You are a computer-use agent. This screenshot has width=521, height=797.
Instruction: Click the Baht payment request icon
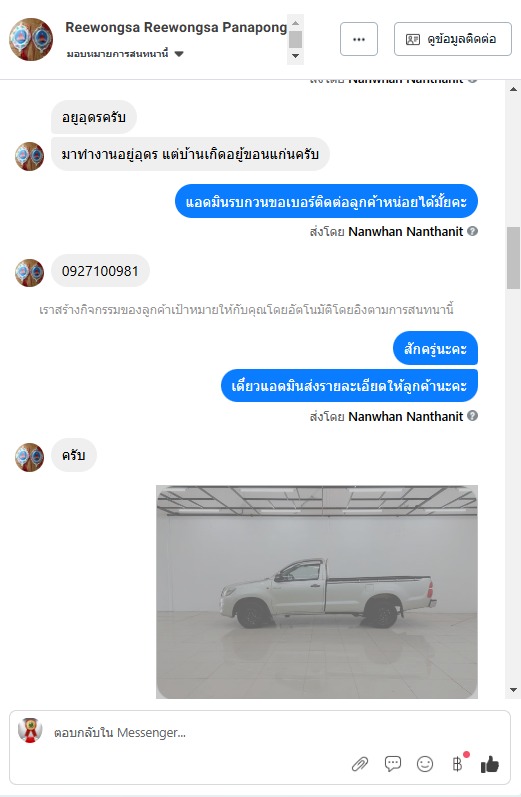[457, 763]
